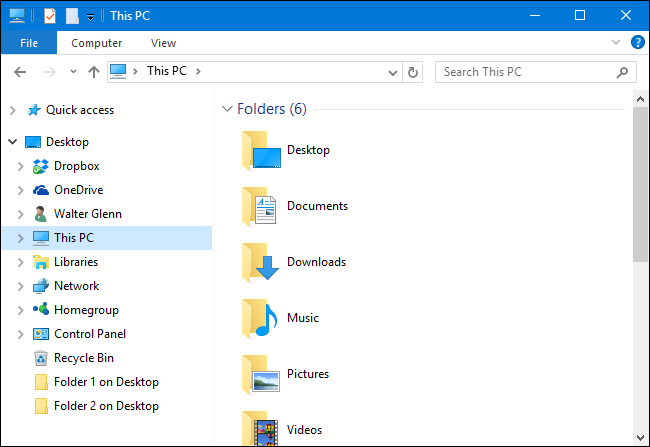Select the Walter Glenn user folder
Screen dimensions: 650x447
click(87, 214)
